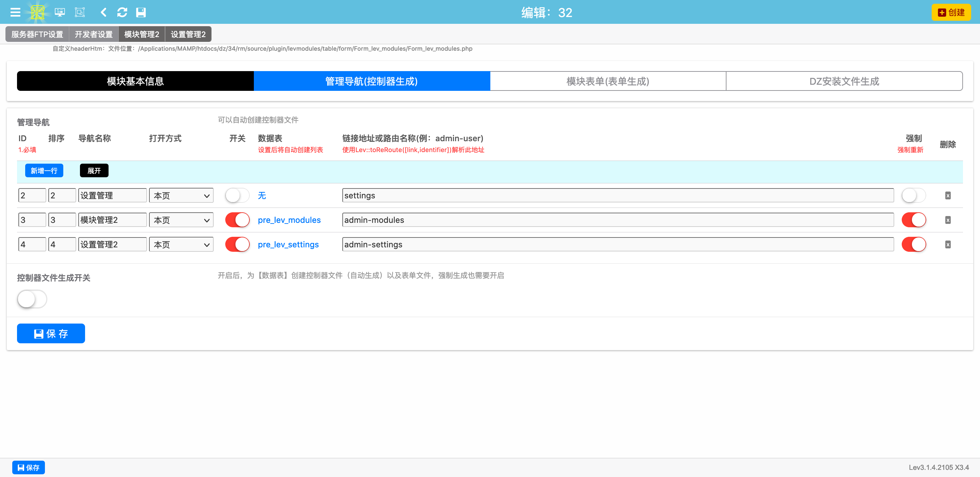Click the 新增一行 button

click(x=44, y=171)
